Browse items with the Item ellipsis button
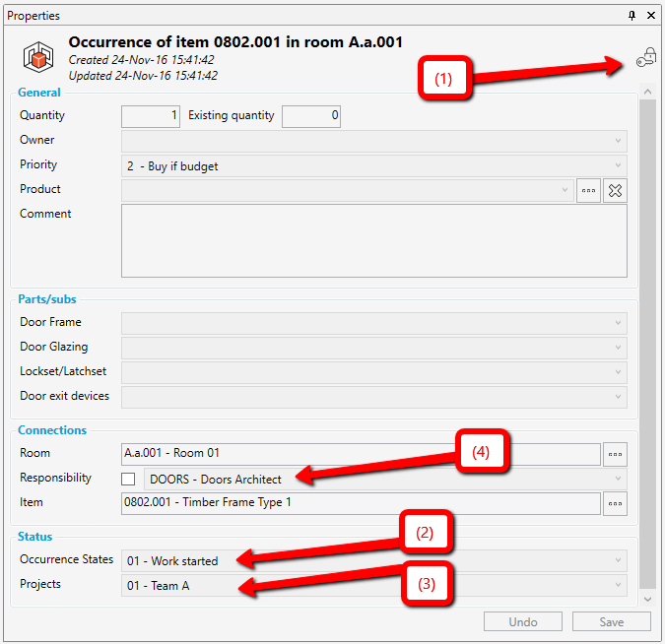 tap(615, 503)
